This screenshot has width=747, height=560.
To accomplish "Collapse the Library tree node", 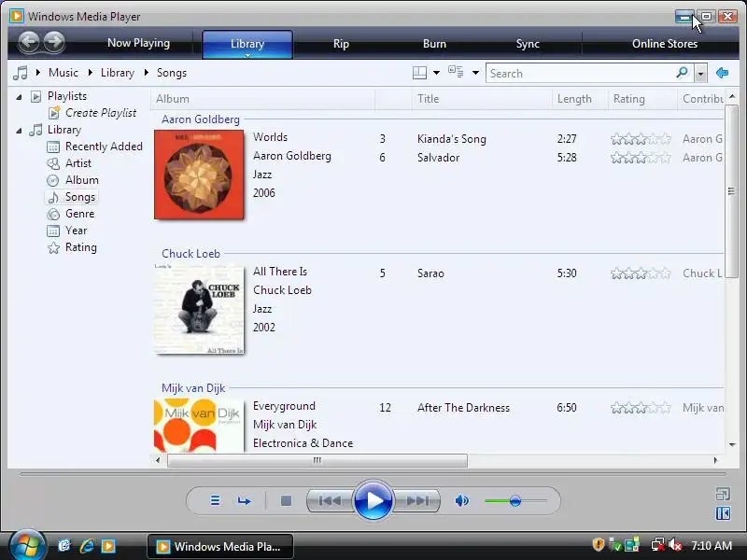I will pyautogui.click(x=19, y=130).
